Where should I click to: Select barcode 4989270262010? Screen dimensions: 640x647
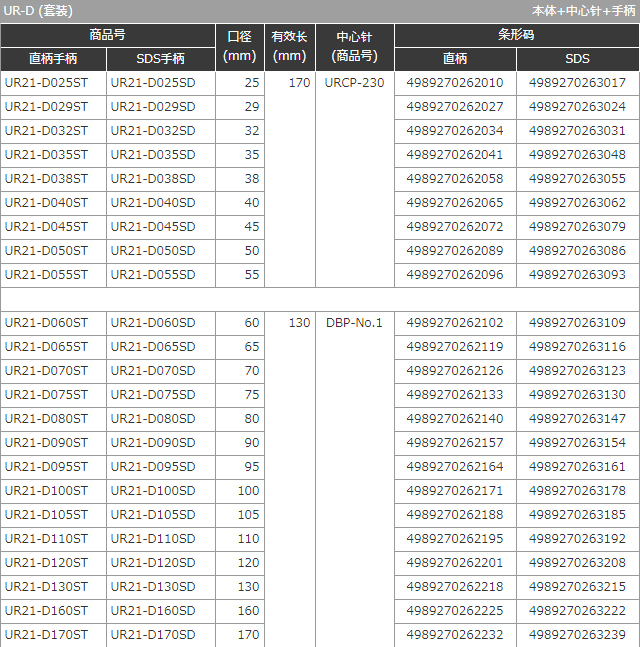(x=455, y=83)
